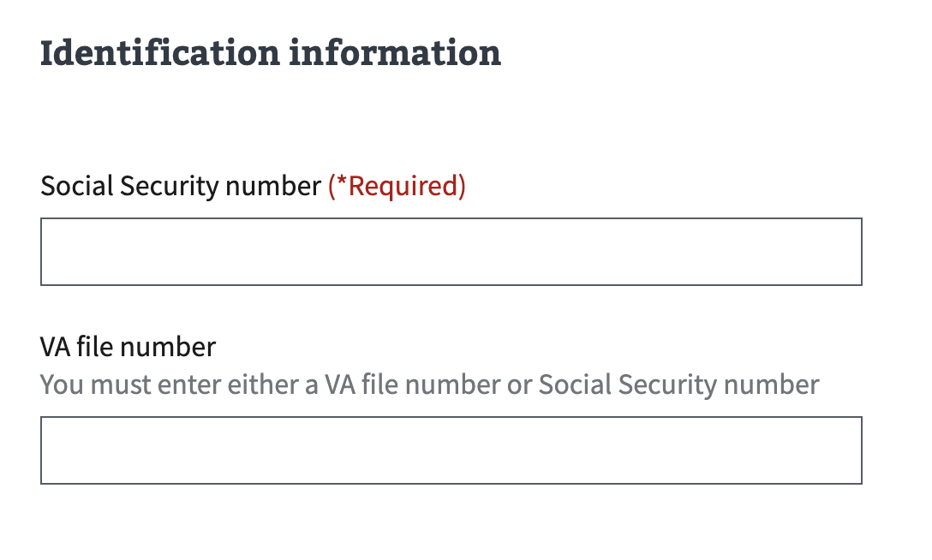
Task: Select the second text field on the form
Action: coord(451,450)
